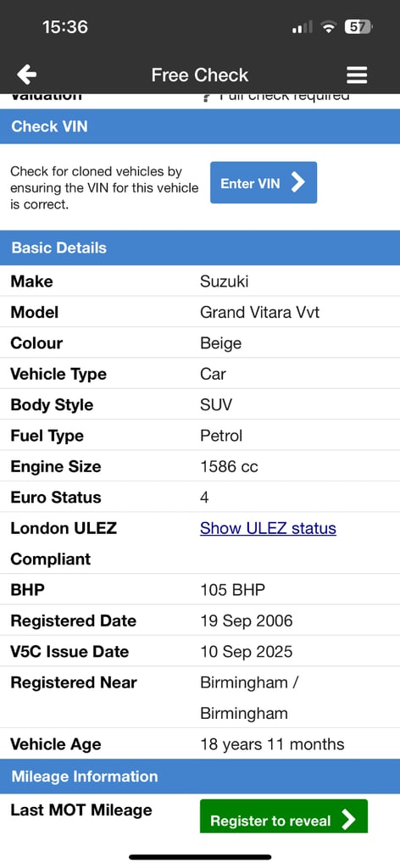Image resolution: width=400 pixels, height=868 pixels.
Task: Select the Check VIN section header
Action: pos(200,126)
